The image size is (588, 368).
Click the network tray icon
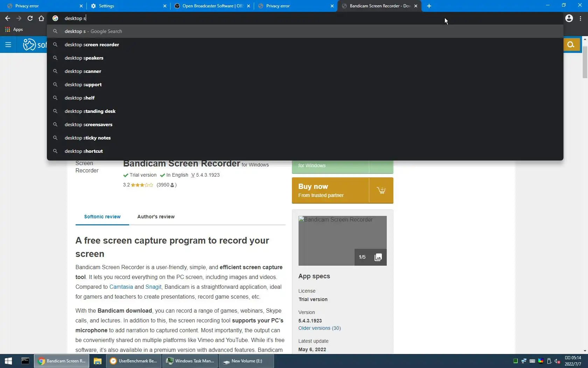pyautogui.click(x=524, y=361)
